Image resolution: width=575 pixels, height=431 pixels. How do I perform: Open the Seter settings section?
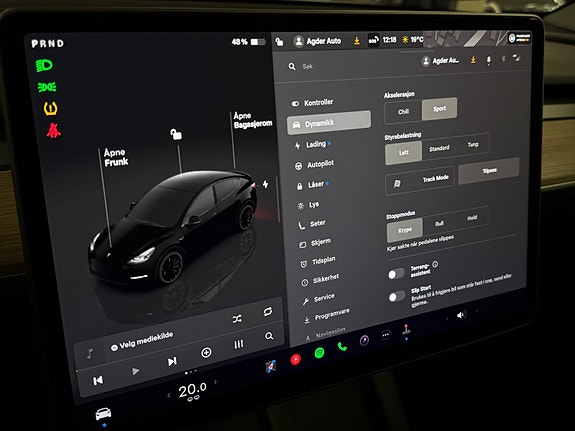click(x=312, y=224)
